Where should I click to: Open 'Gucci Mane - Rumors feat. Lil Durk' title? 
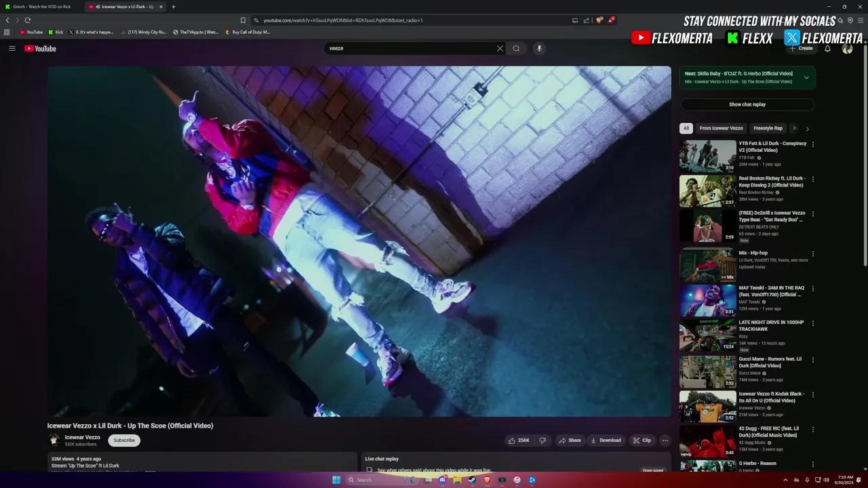770,362
